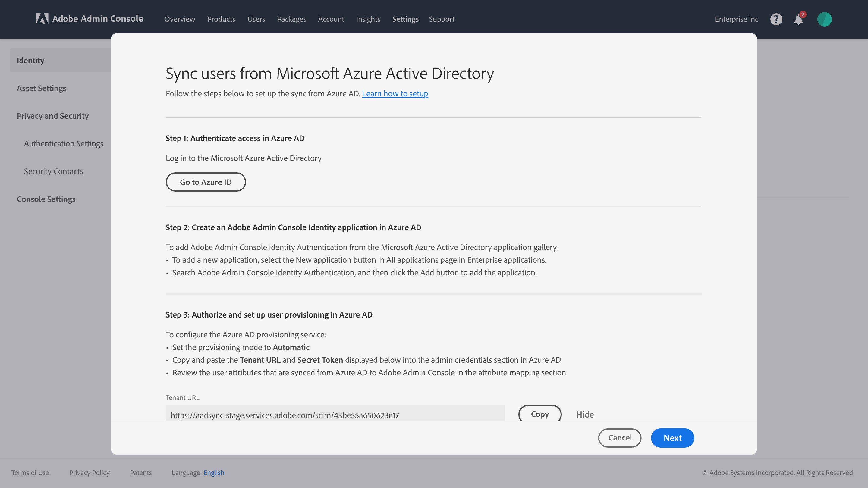This screenshot has width=868, height=488.
Task: Change the language from English
Action: pos(214,473)
